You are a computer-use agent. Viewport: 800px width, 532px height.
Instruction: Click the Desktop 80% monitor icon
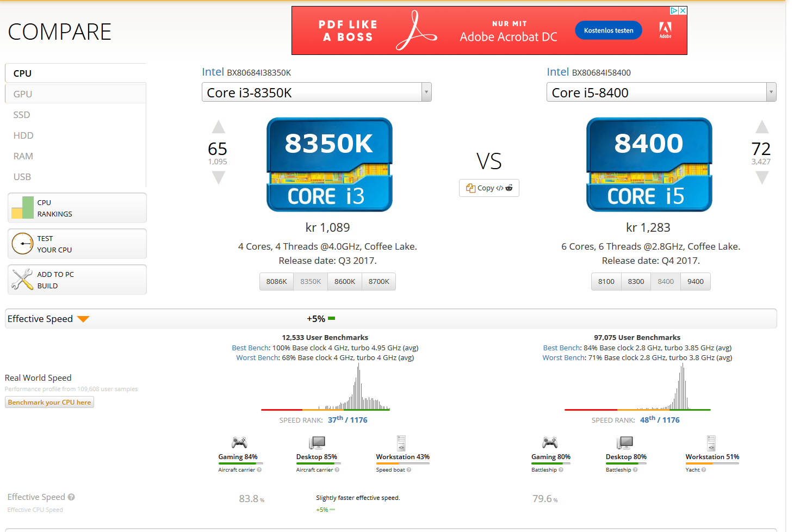(625, 442)
